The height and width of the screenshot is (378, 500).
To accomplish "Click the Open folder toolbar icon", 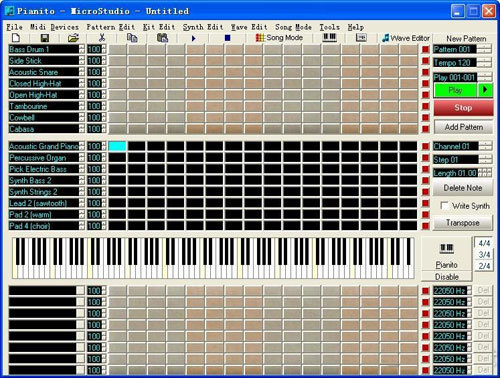I will [73, 38].
